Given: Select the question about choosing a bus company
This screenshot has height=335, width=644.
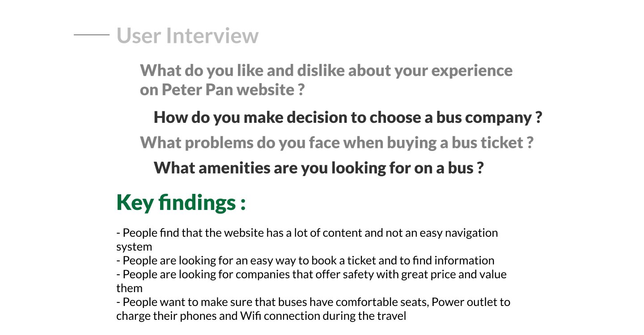Looking at the screenshot, I should 347,117.
